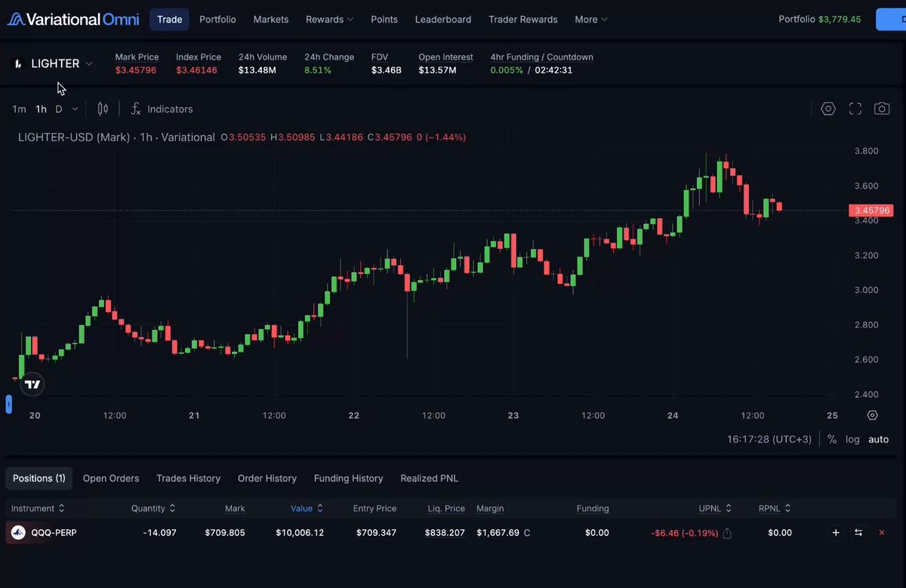Image resolution: width=906 pixels, height=588 pixels.
Task: Click QQQ-PERP entry price $709.347
Action: [x=376, y=533]
